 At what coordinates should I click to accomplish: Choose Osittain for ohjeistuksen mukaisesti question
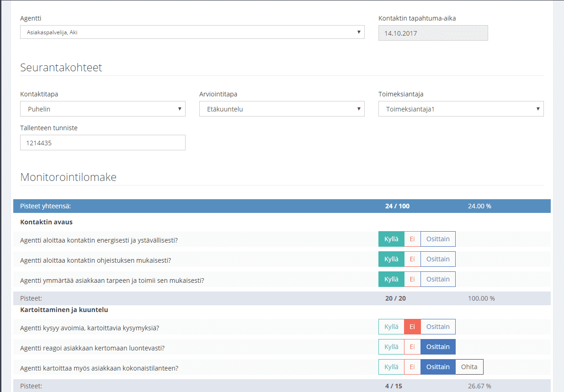(x=438, y=259)
